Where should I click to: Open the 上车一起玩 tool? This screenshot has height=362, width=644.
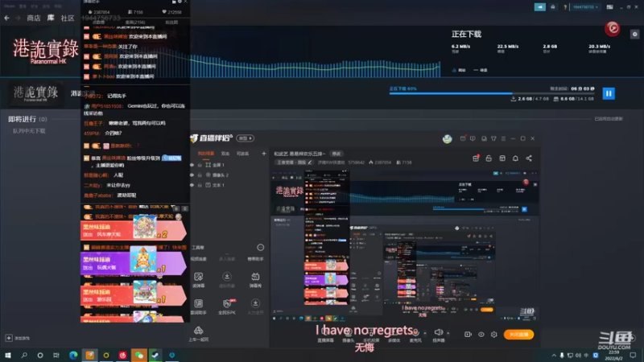point(198,334)
